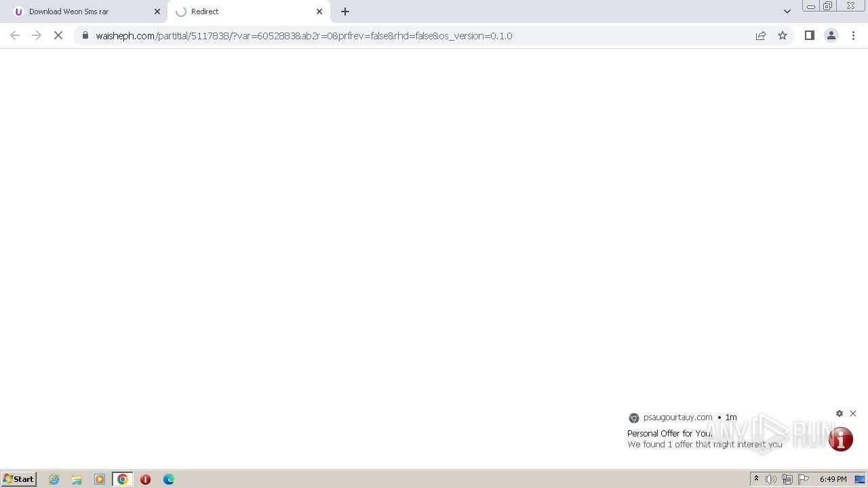Open the volume control in tray
Image resolution: width=868 pixels, height=488 pixels.
[771, 479]
